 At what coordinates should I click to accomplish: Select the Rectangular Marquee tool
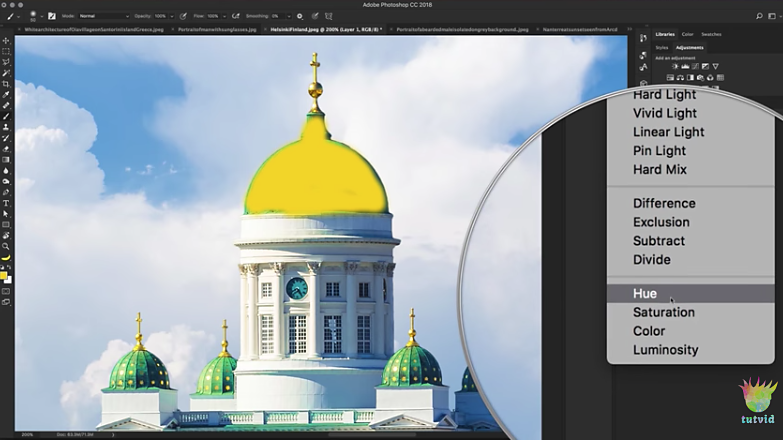pyautogui.click(x=6, y=51)
